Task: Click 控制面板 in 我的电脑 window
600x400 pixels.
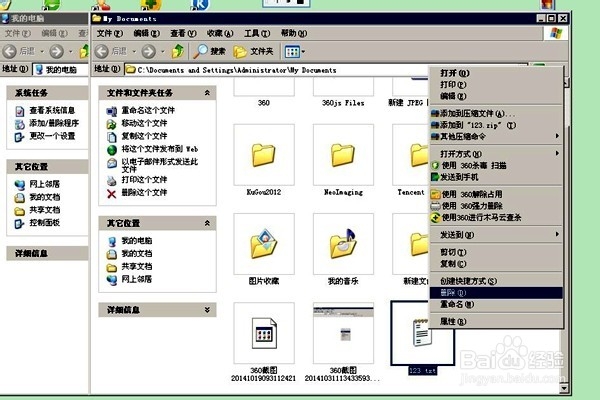Action: pyautogui.click(x=44, y=223)
